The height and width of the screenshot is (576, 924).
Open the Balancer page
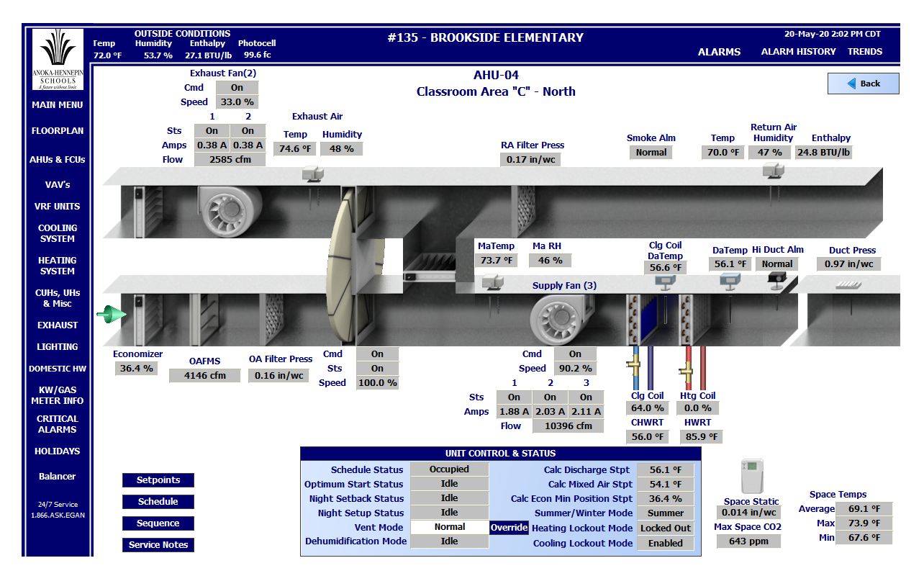tap(58, 477)
